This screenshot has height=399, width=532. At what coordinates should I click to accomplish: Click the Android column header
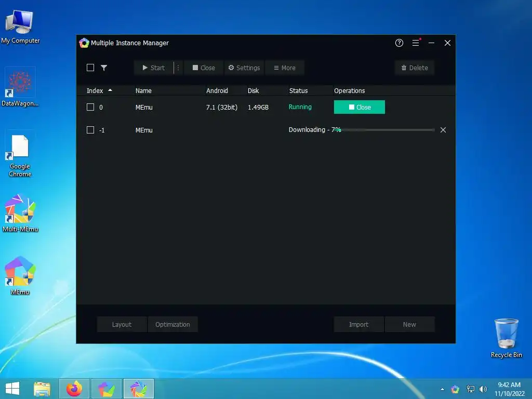[x=217, y=90]
